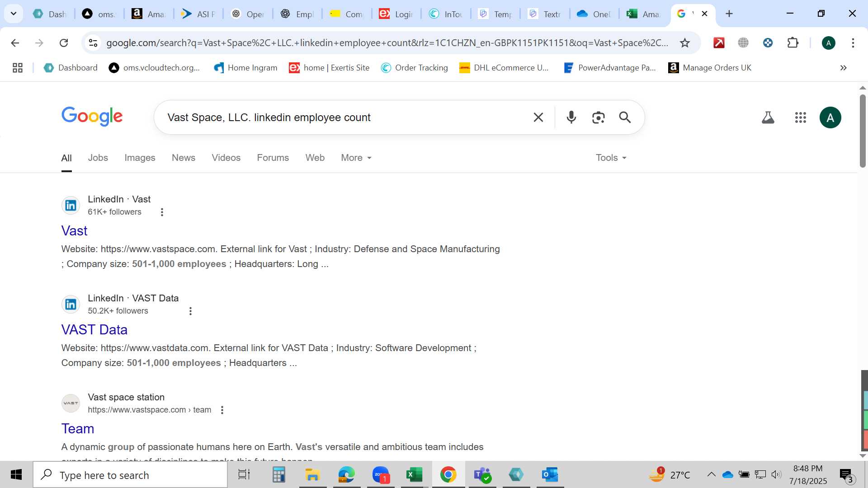Open the Team vastspace.com result link
Screen dimensions: 868x488
click(77, 429)
